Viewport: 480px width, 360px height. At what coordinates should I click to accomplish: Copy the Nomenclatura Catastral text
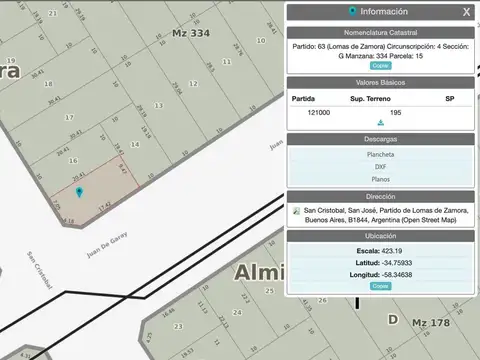click(x=380, y=66)
